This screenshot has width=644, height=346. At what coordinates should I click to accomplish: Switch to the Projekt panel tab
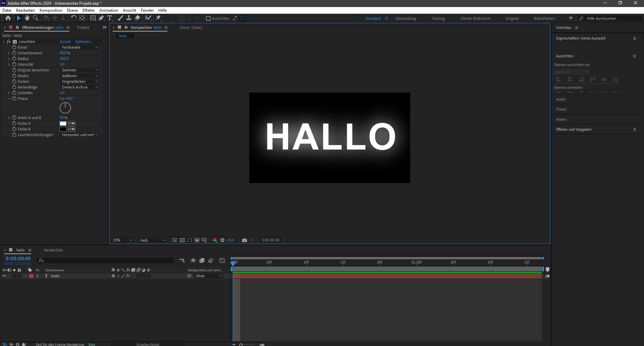point(83,27)
